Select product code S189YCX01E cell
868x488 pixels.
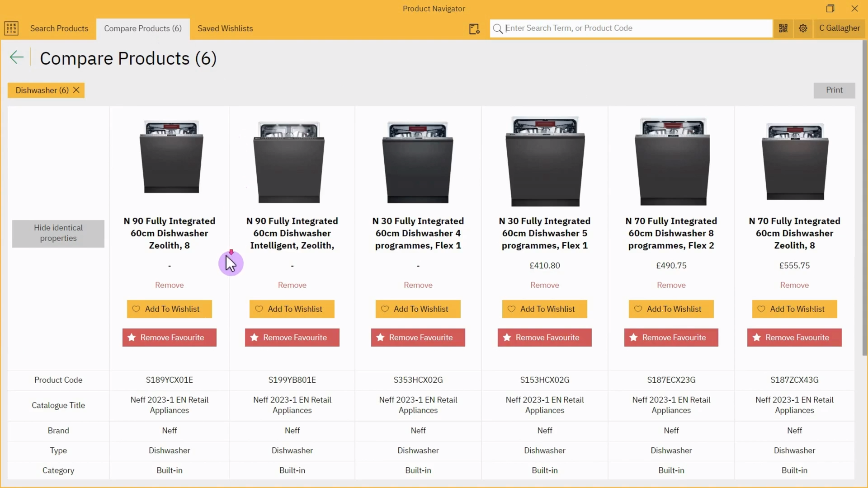pyautogui.click(x=170, y=380)
